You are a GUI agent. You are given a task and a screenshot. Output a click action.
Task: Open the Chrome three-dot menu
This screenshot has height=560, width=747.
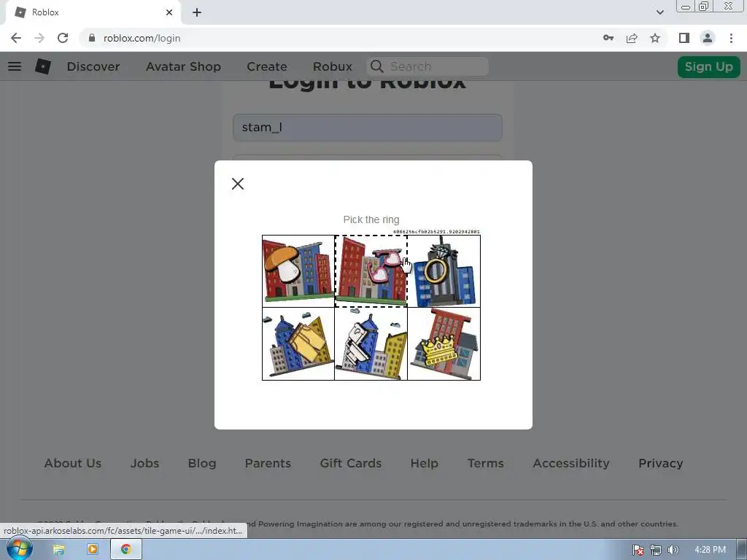pyautogui.click(x=731, y=38)
